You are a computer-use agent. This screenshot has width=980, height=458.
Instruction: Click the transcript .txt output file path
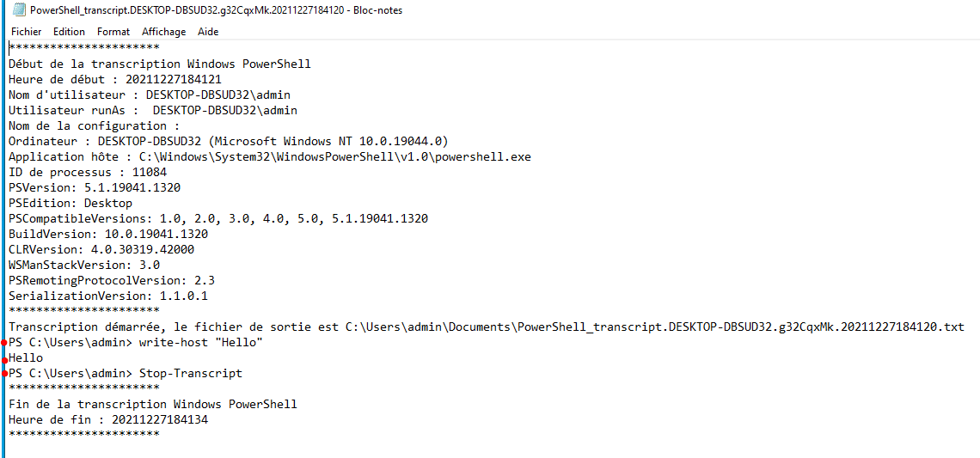pyautogui.click(x=653, y=327)
